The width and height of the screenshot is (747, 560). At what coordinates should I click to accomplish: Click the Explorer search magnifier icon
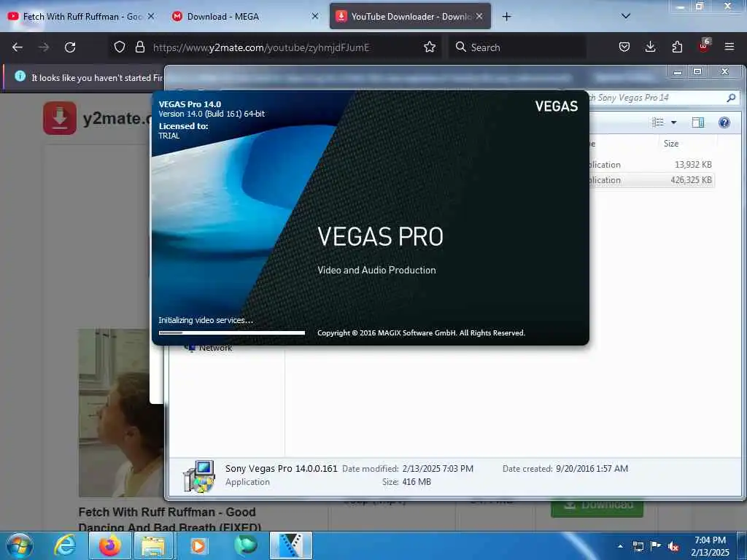[731, 98]
